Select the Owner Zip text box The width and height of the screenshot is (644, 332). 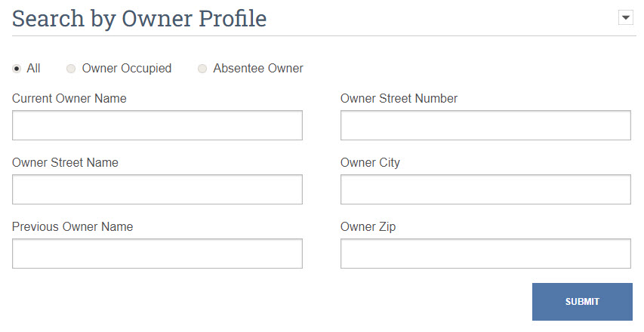tap(485, 254)
